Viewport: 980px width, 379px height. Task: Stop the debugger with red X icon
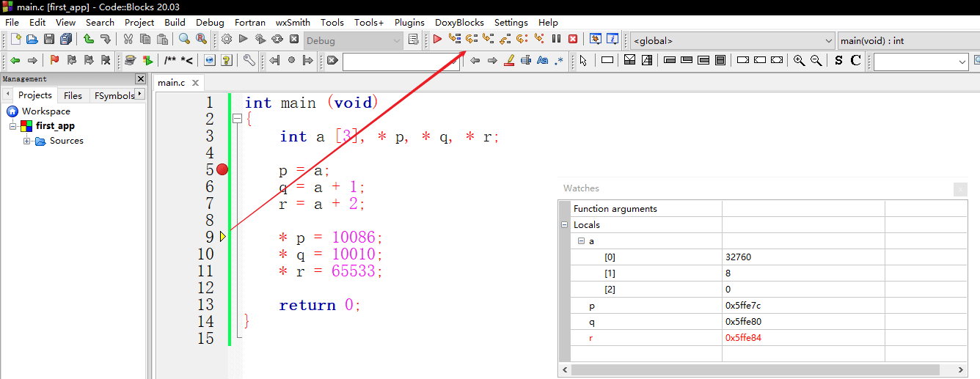573,39
